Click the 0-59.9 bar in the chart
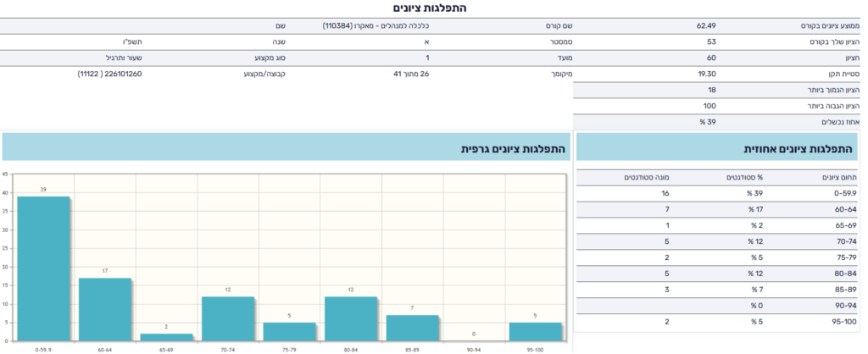Viewport: 868px width, 354px height. point(43,268)
